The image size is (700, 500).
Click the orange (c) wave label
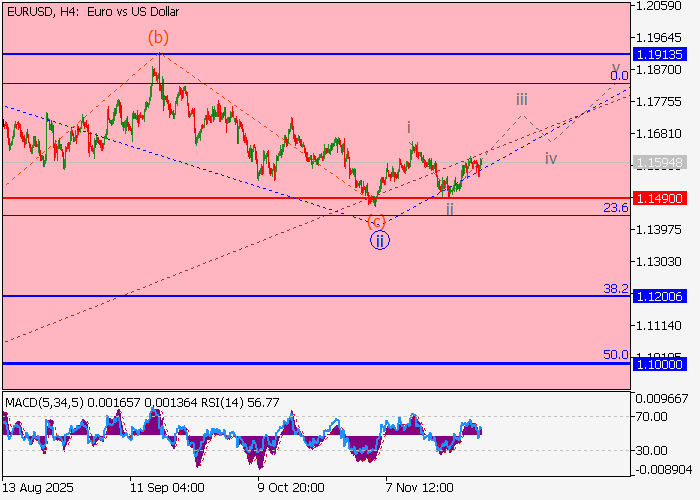(375, 221)
